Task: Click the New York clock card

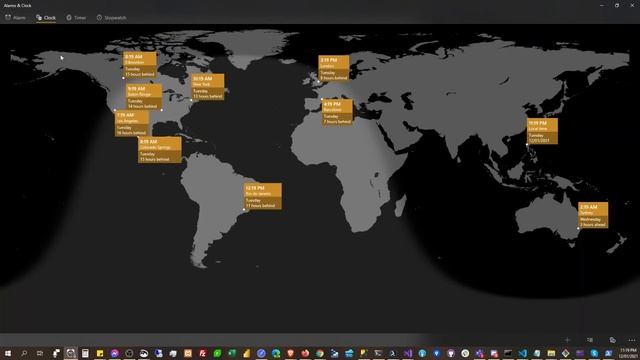Action: pyautogui.click(x=208, y=87)
